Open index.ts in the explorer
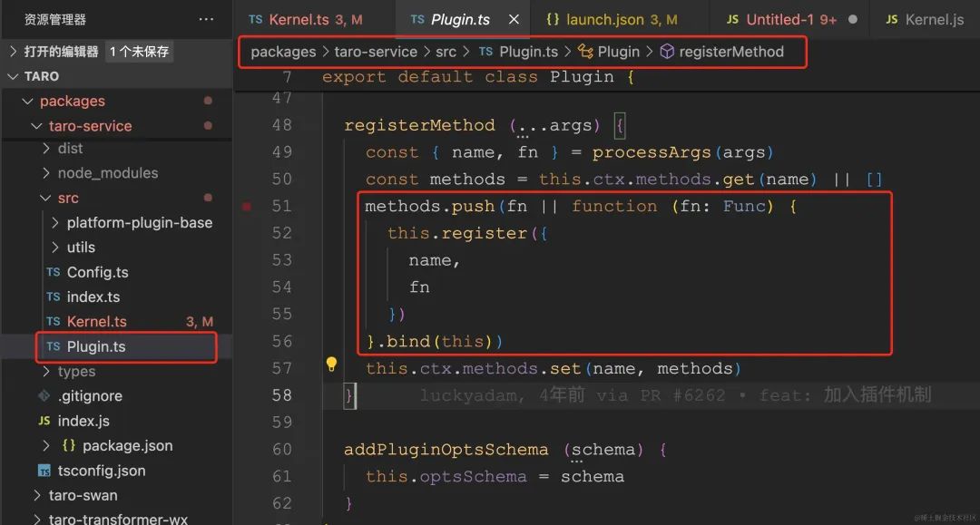 (x=93, y=297)
